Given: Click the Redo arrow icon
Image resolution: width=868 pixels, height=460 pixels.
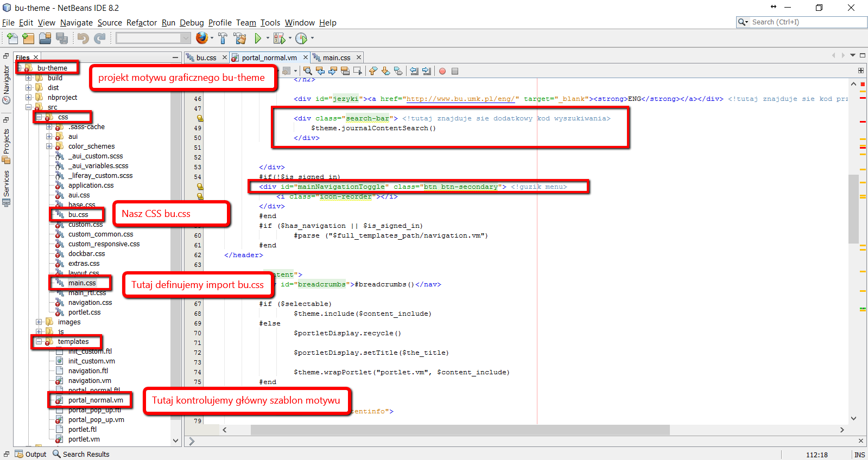Looking at the screenshot, I should click(99, 38).
